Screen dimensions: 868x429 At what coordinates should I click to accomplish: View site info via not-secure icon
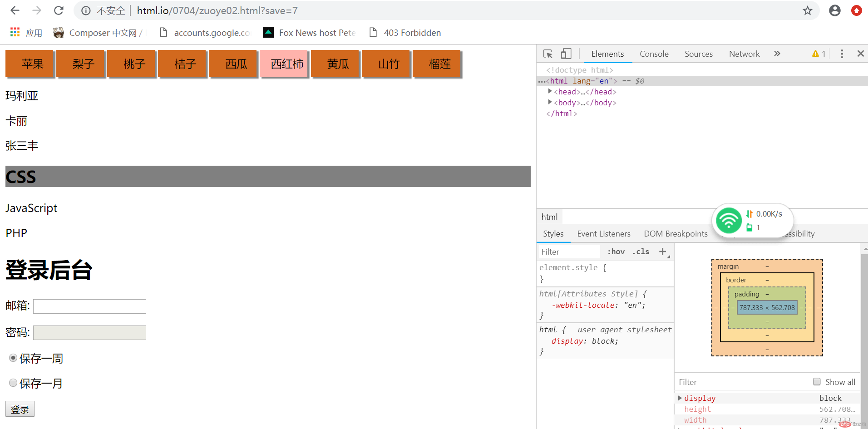86,10
